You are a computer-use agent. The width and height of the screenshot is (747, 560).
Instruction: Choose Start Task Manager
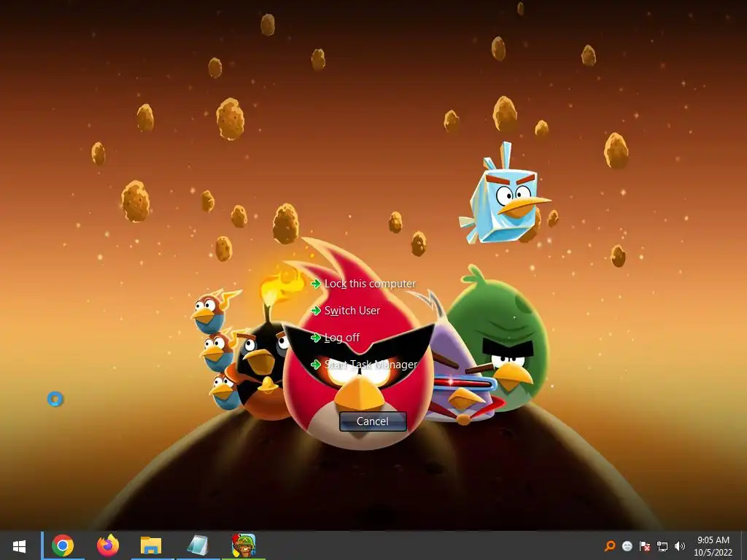click(x=371, y=365)
